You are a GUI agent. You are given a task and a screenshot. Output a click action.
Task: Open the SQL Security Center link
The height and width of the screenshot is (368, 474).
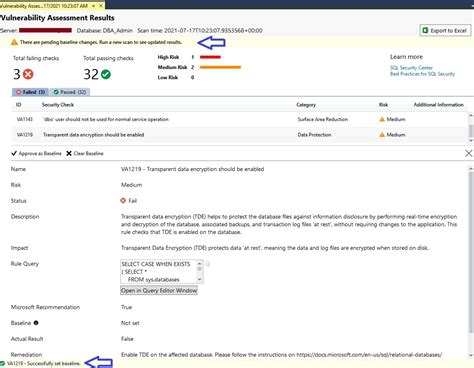point(411,68)
